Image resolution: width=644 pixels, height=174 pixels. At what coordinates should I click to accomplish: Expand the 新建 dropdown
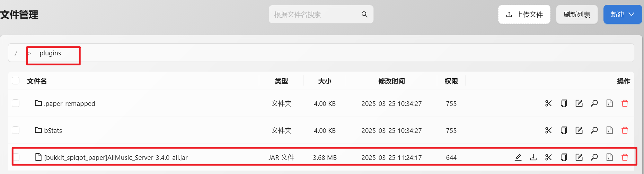623,15
